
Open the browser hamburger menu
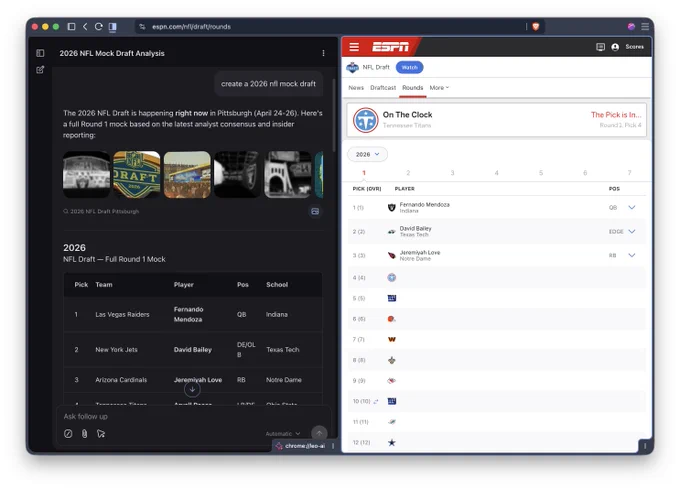pyautogui.click(x=645, y=26)
